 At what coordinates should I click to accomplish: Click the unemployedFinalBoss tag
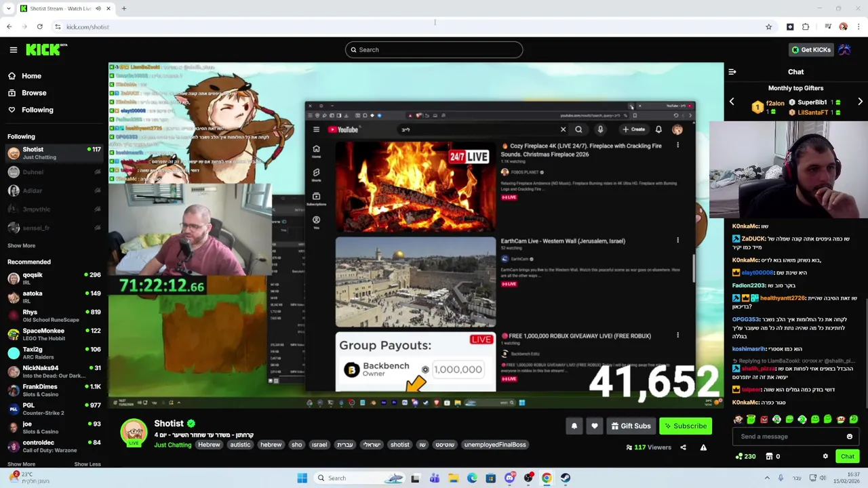[495, 445]
